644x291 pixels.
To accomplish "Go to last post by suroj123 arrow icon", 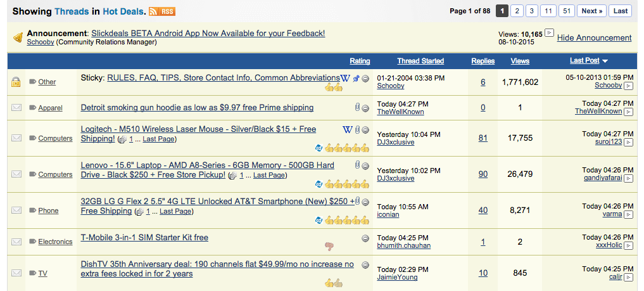I will [x=628, y=143].
